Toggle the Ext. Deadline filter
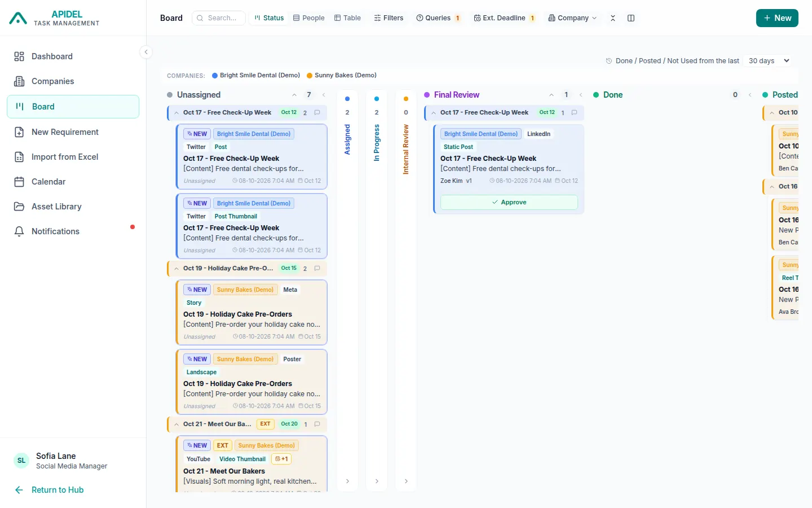Image resolution: width=812 pixels, height=508 pixels. coord(504,18)
